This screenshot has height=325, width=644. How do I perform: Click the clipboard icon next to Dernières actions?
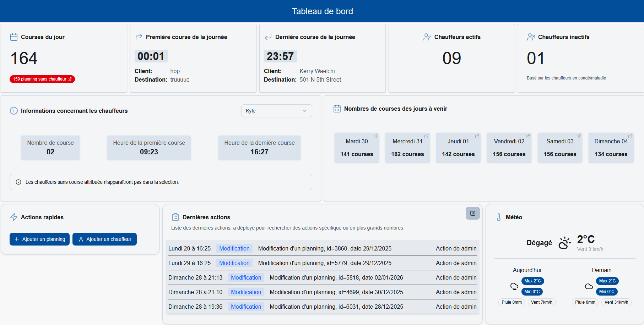[x=175, y=217]
